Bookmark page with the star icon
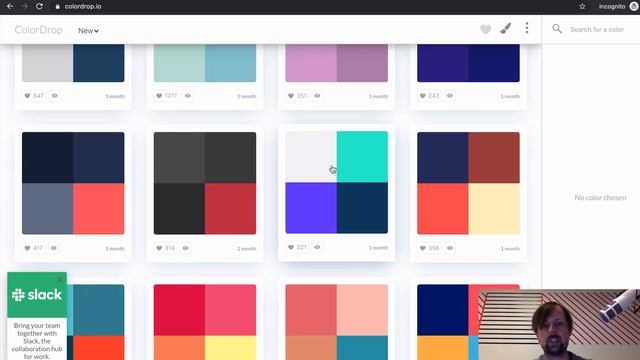The width and height of the screenshot is (640, 360). click(x=582, y=7)
